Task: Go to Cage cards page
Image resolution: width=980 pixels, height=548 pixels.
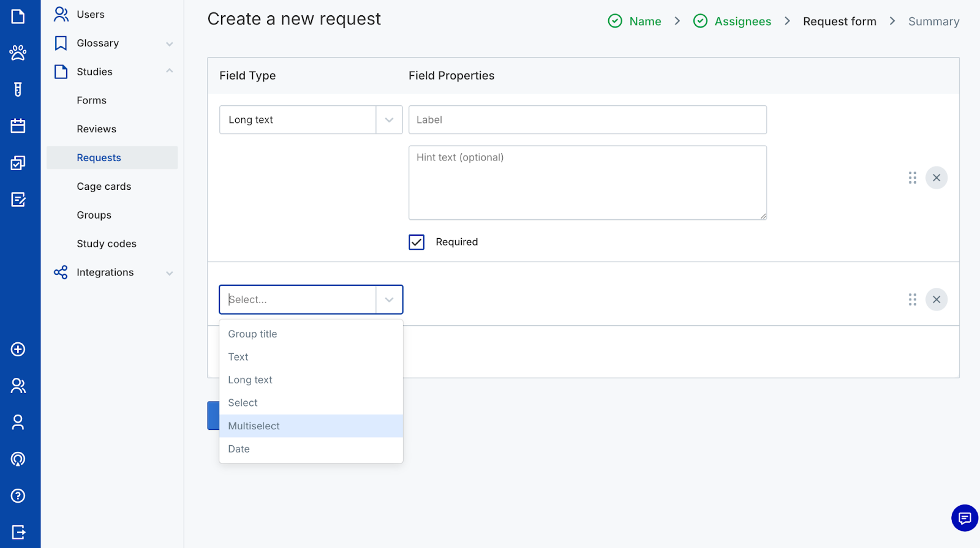Action: pyautogui.click(x=104, y=186)
